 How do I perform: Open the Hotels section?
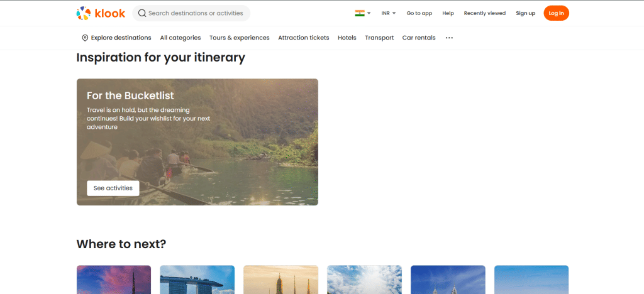(347, 38)
